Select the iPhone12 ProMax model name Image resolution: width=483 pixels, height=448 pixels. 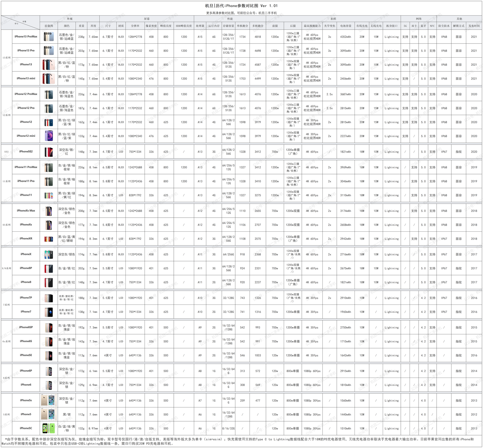tap(26, 94)
